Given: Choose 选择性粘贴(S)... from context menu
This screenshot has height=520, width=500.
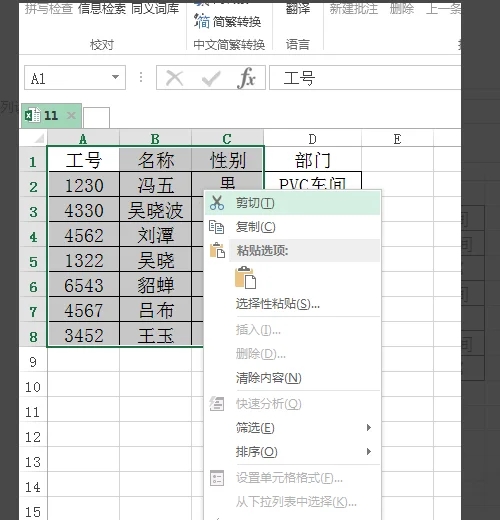Looking at the screenshot, I should click(292, 304).
